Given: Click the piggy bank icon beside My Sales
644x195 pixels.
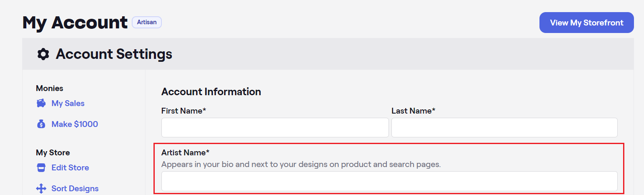Looking at the screenshot, I should pos(41,103).
